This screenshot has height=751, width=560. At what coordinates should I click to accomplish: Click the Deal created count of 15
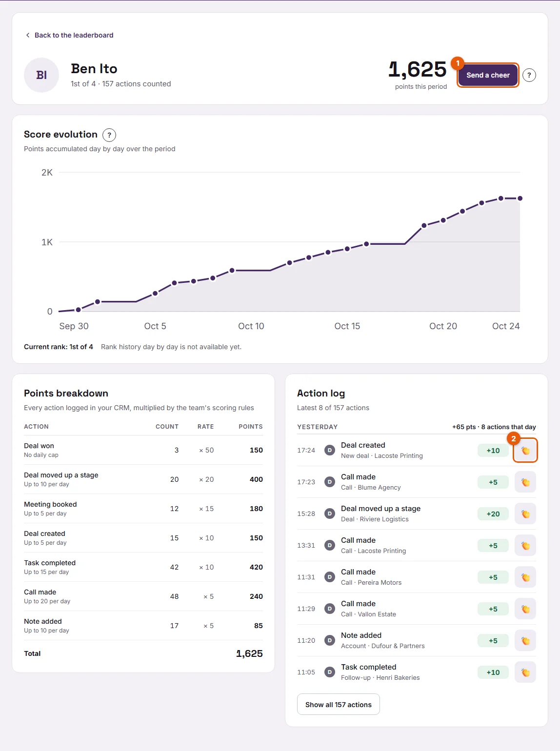click(174, 538)
